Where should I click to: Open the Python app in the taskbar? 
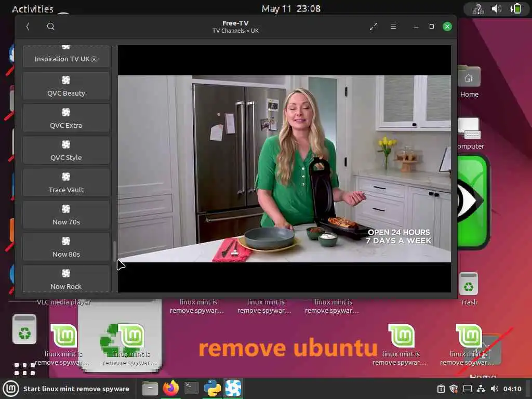(x=212, y=389)
